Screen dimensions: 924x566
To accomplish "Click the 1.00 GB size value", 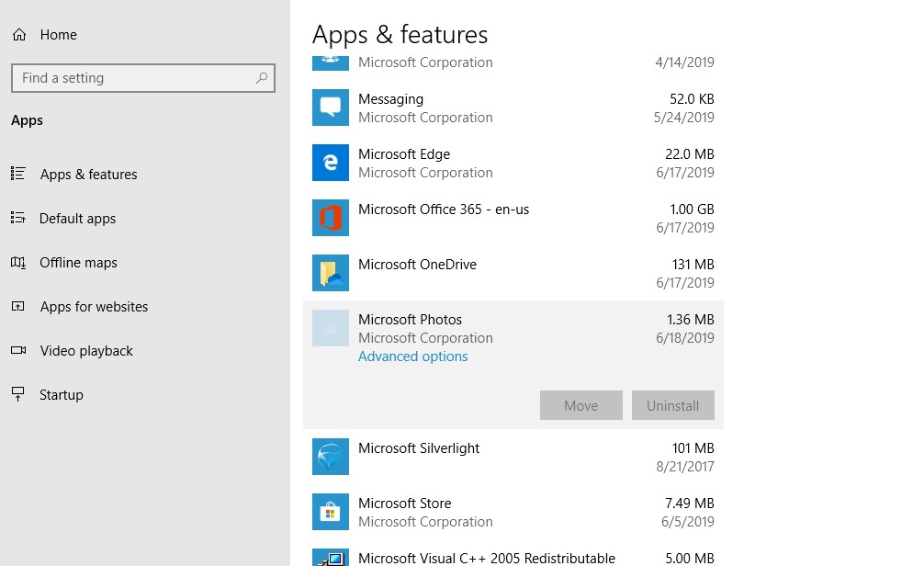I will pyautogui.click(x=692, y=209).
